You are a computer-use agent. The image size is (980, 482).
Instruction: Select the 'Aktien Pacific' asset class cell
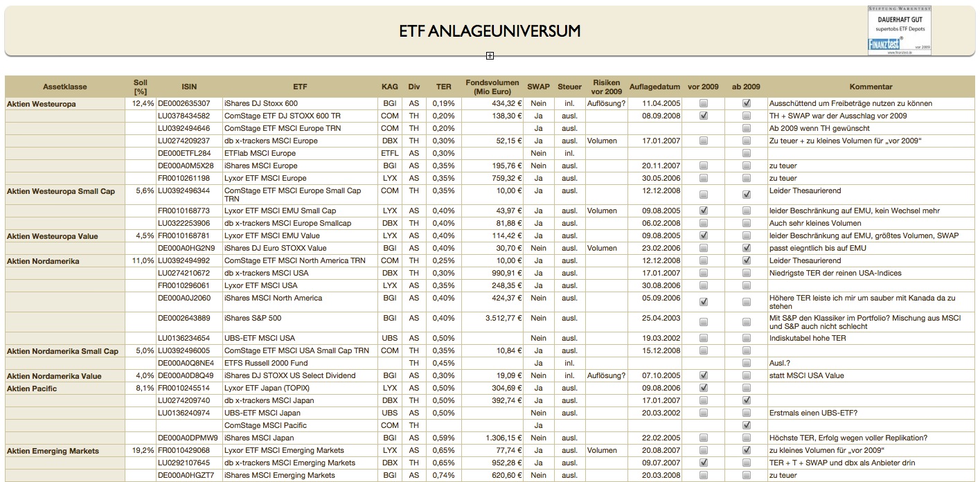coord(65,389)
